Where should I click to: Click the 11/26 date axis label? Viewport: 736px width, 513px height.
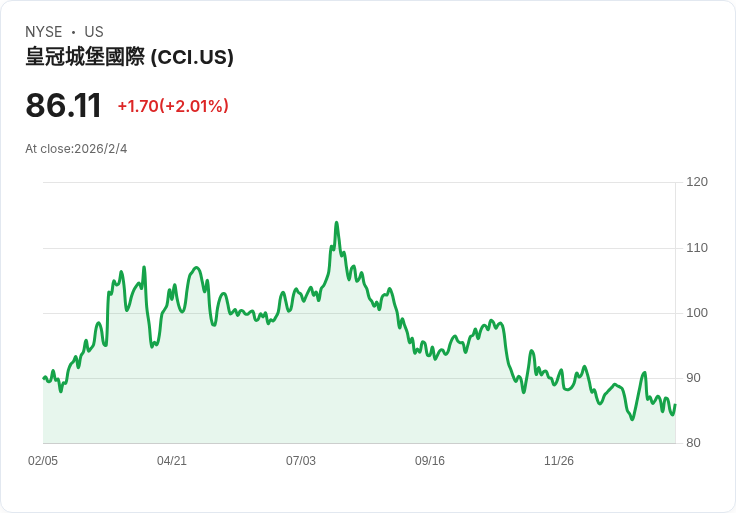[x=559, y=461]
